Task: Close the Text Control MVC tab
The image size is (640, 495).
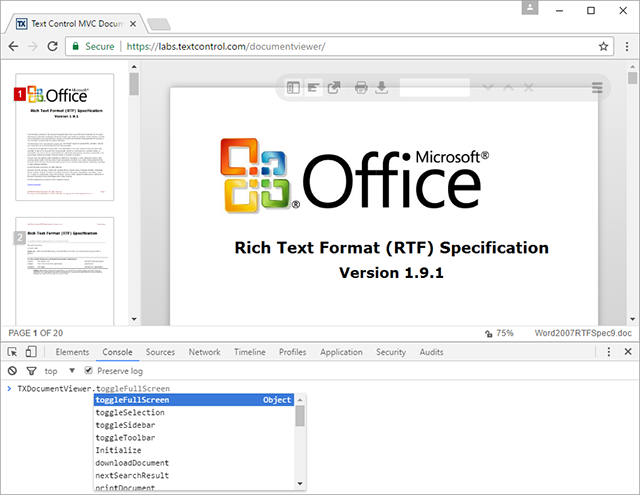Action: coord(133,24)
